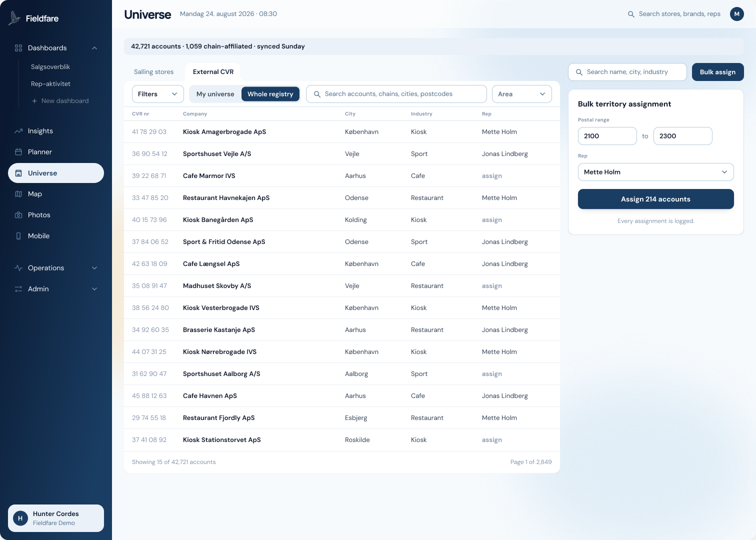756x540 pixels.
Task: Click the Assign 214 accounts button
Action: pos(656,199)
